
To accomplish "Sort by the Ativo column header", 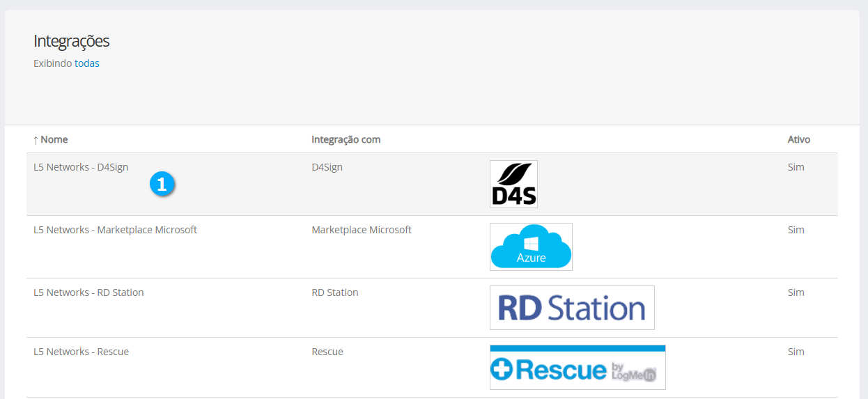I will (x=798, y=139).
